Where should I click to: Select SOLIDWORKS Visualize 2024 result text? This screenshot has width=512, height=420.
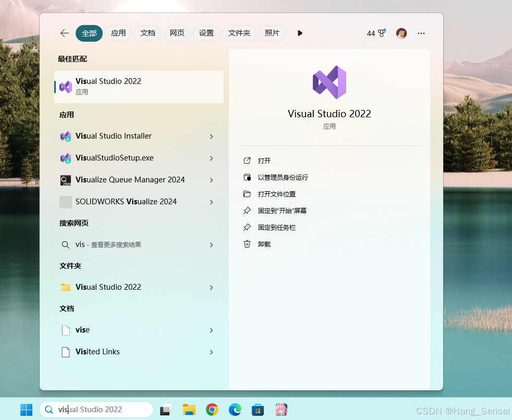pos(126,202)
